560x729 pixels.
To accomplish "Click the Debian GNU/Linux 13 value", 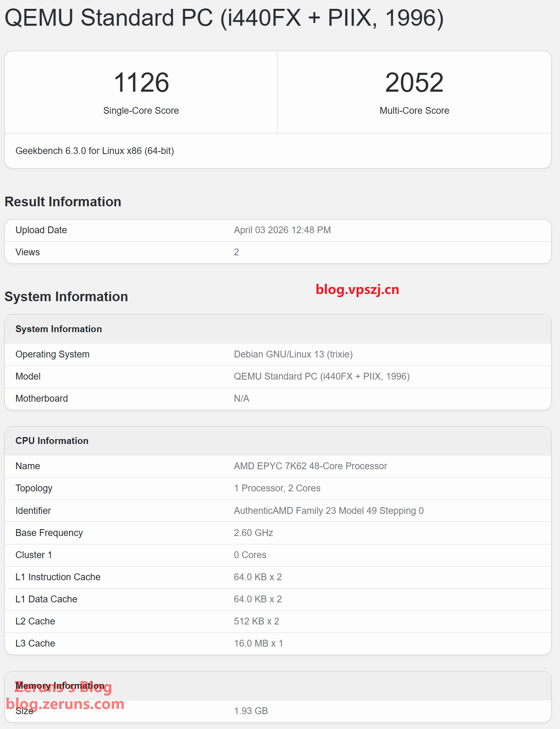I will coord(293,354).
